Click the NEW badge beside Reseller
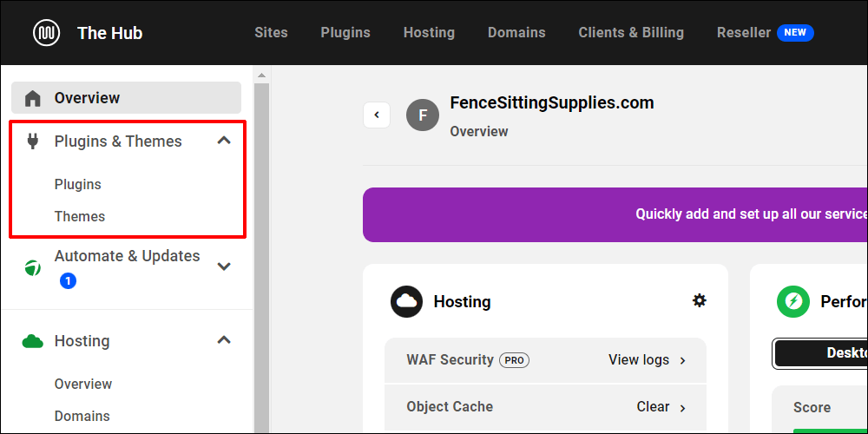Image resolution: width=868 pixels, height=434 pixels. [795, 33]
